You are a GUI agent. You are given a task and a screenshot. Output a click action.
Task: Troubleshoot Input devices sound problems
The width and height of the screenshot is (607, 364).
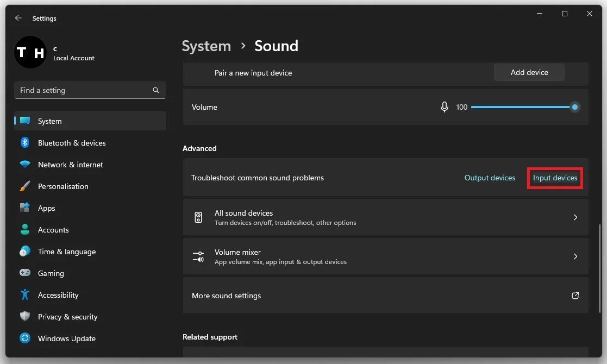click(555, 178)
